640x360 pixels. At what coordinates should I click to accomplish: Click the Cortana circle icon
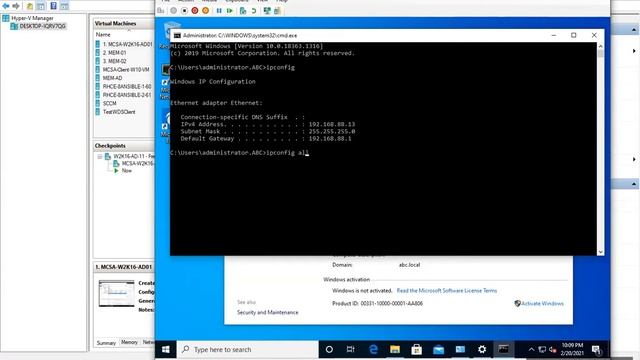pos(329,349)
